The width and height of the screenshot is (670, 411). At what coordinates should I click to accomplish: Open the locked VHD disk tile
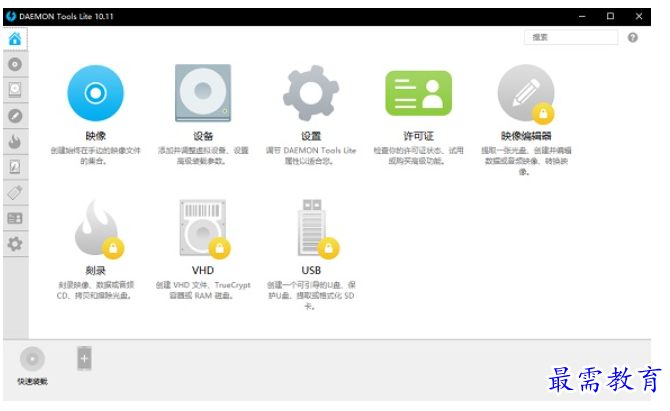click(x=204, y=229)
